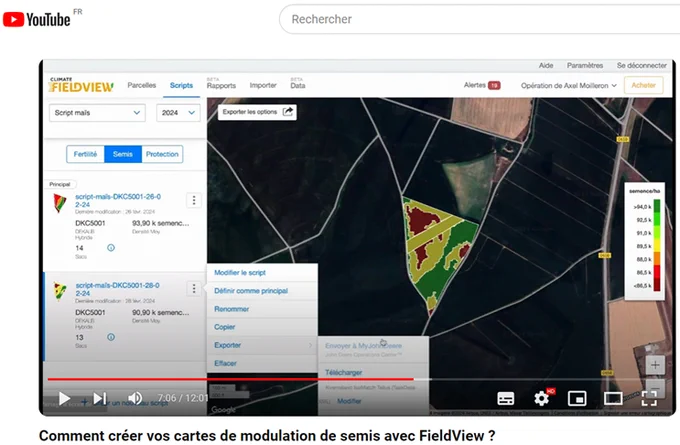Viewport: 680px width, 445px height.
Task: Select the Semis segment
Action: point(123,154)
